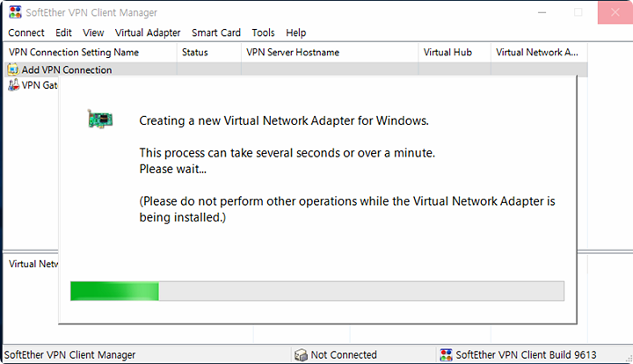Sort by Virtual Hub column header

coord(455,53)
